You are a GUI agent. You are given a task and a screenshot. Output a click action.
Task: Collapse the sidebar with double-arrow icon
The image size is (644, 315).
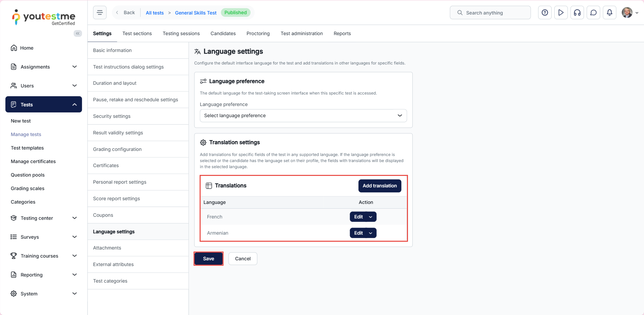[x=78, y=33]
